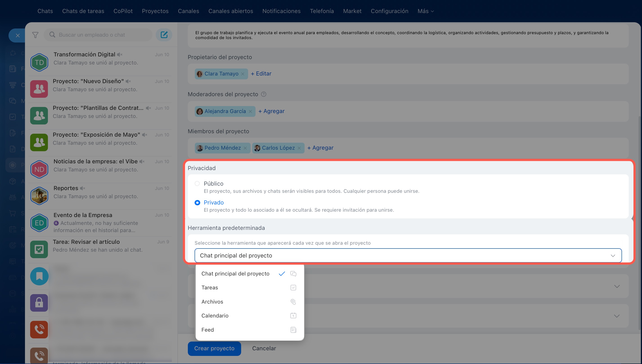642x364 pixels.
Task: Click the Tareas checkbox icon in dropdown
Action: point(293,288)
